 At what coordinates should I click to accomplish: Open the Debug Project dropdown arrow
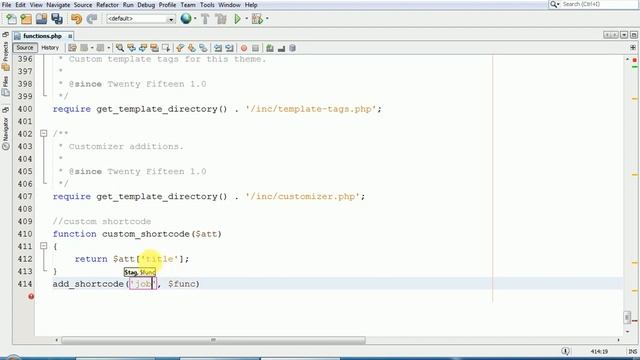click(267, 19)
